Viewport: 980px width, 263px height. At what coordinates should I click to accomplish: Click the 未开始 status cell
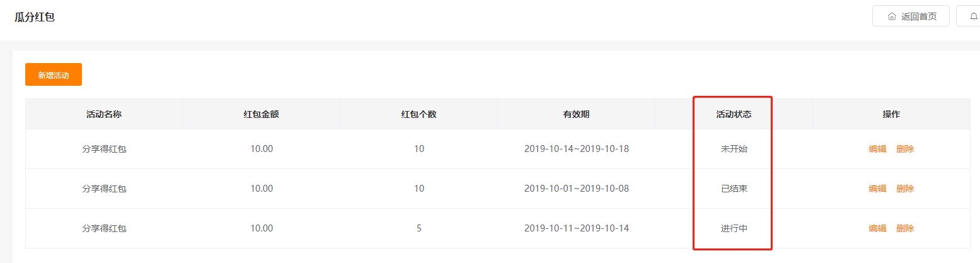tap(734, 149)
